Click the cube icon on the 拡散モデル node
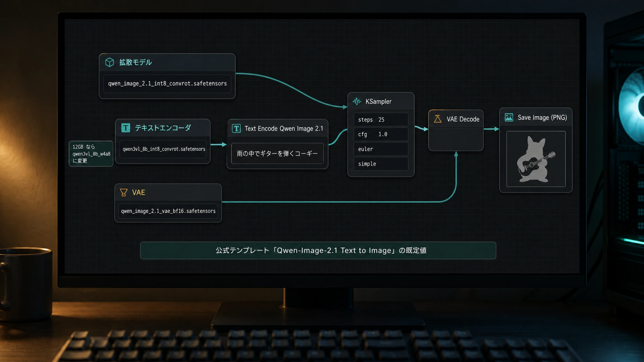The width and height of the screenshot is (644, 362). click(109, 62)
